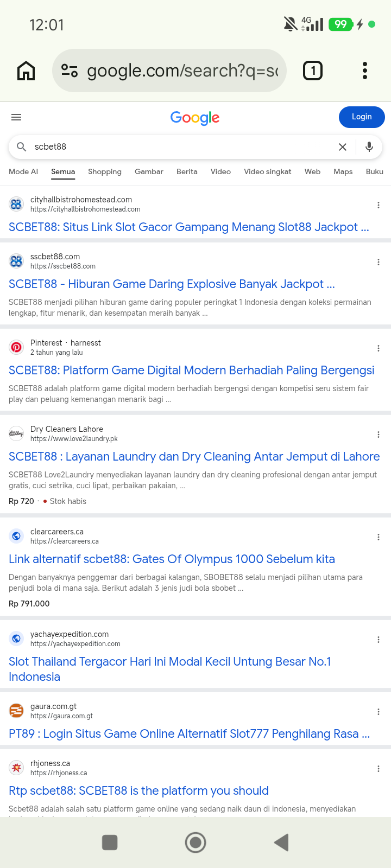The height and width of the screenshot is (868, 391).
Task: Tap the Android back navigation button
Action: click(x=281, y=843)
